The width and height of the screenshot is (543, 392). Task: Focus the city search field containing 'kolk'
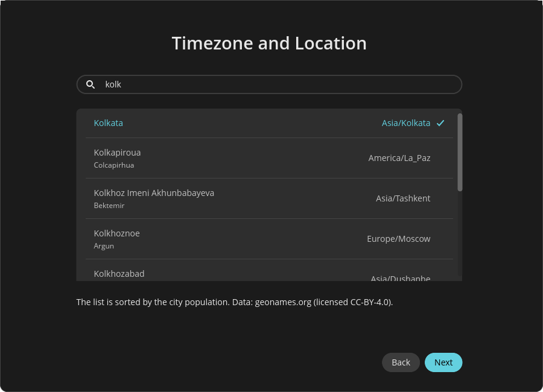click(x=278, y=84)
